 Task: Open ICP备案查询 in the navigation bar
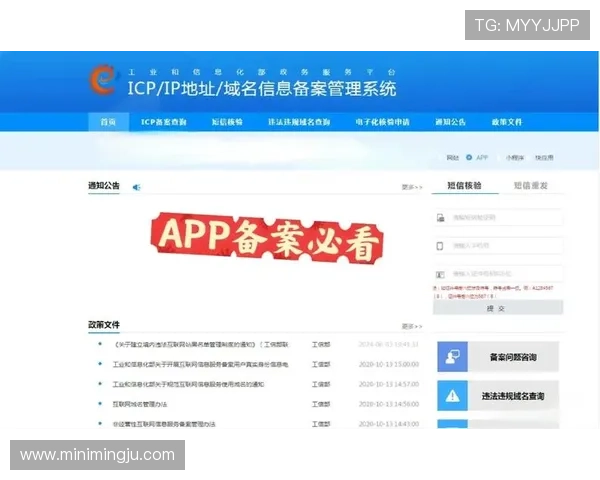pos(163,122)
